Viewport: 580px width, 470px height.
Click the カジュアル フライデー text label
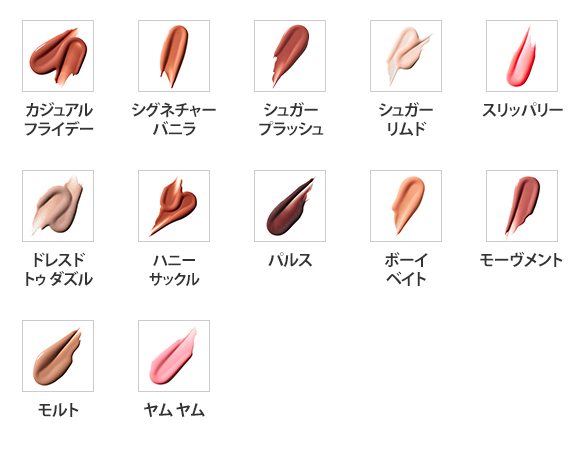[x=58, y=119]
